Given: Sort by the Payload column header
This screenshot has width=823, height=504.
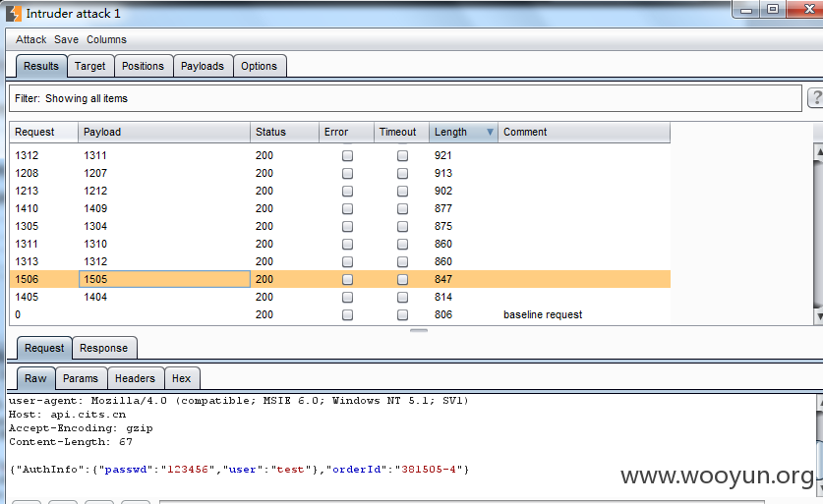Looking at the screenshot, I should coord(164,133).
